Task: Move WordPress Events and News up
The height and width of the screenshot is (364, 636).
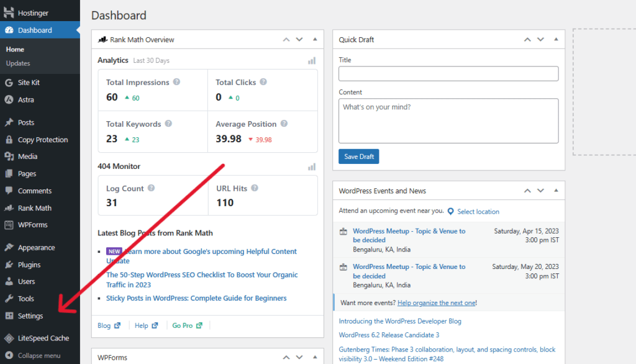Action: [527, 190]
